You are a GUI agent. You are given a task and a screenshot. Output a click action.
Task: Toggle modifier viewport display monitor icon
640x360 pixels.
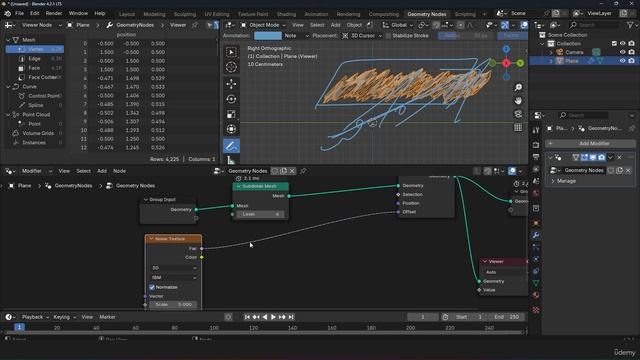point(593,158)
